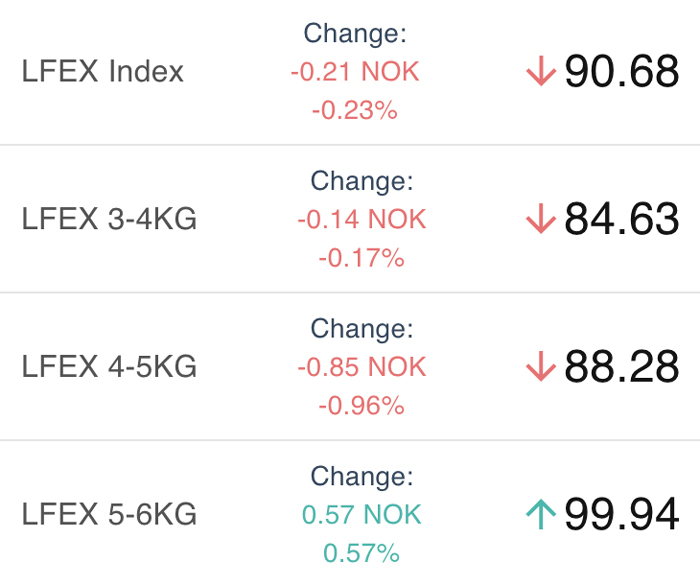Click the -0.85 NOK change value
This screenshot has width=700, height=585.
[x=362, y=367]
